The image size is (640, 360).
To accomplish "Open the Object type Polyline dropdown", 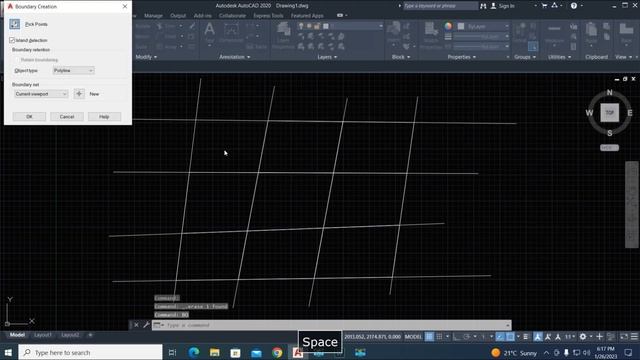I will [73, 71].
